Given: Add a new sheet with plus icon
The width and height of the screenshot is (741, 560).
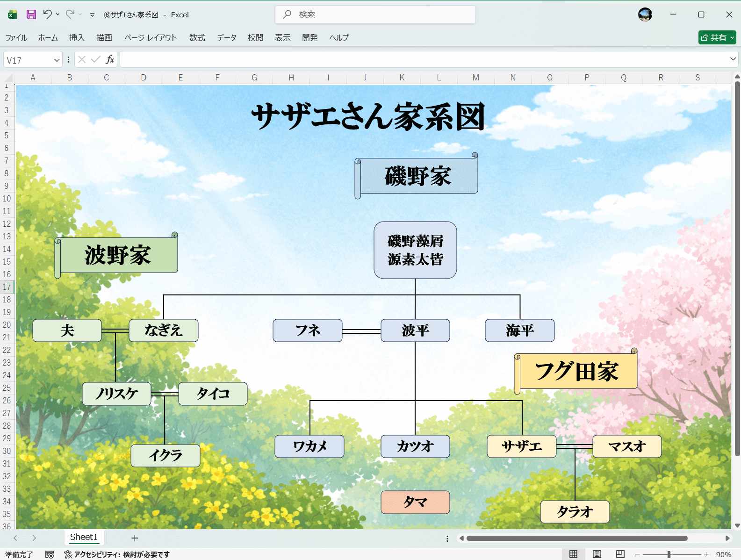Looking at the screenshot, I should pos(135,538).
